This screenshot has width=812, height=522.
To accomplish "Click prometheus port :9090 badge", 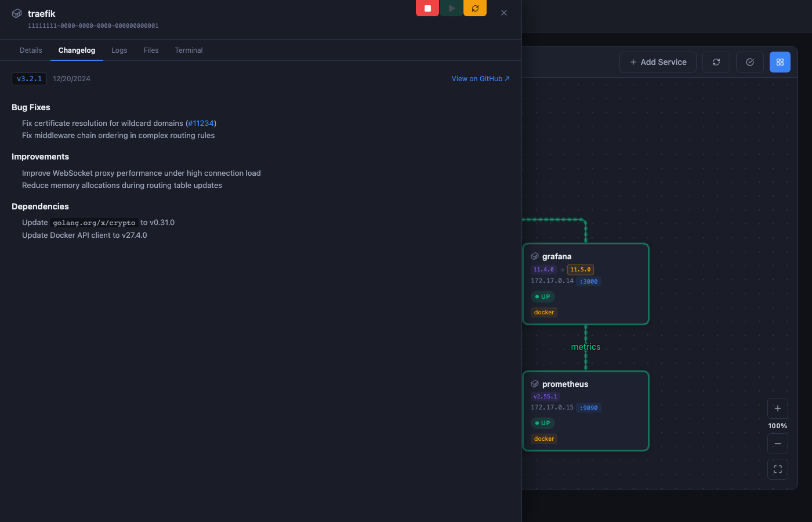I will 589,408.
